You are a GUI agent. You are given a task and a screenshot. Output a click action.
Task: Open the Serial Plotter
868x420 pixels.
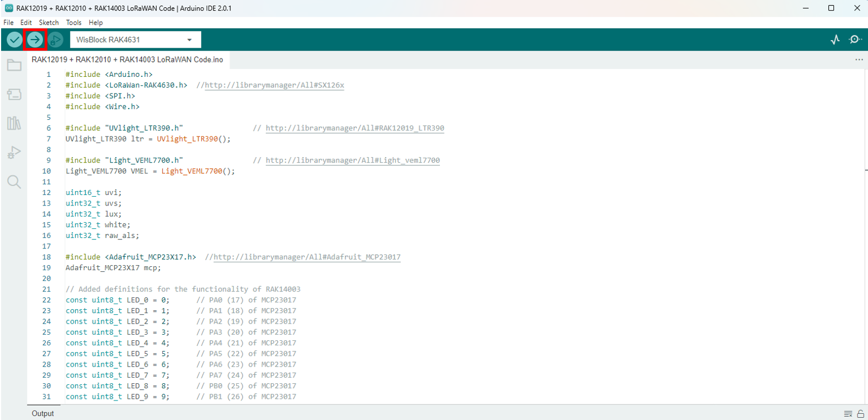pos(835,40)
